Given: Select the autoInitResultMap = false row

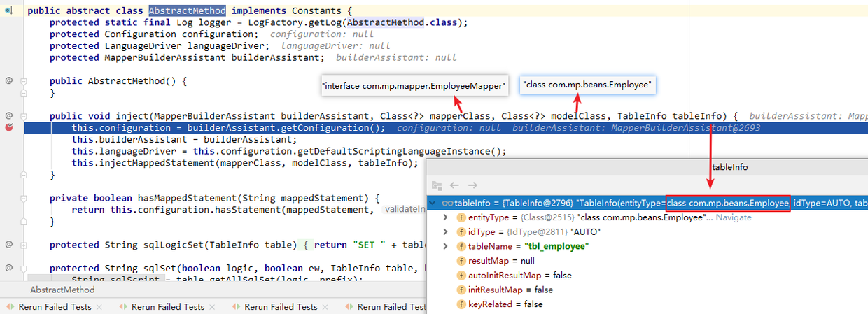Looking at the screenshot, I should point(647,276).
